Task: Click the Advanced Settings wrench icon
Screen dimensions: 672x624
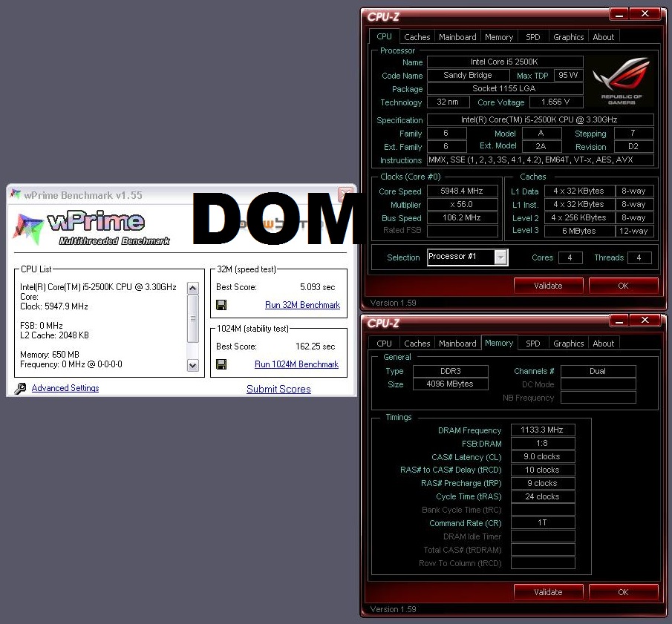Action: [x=20, y=388]
